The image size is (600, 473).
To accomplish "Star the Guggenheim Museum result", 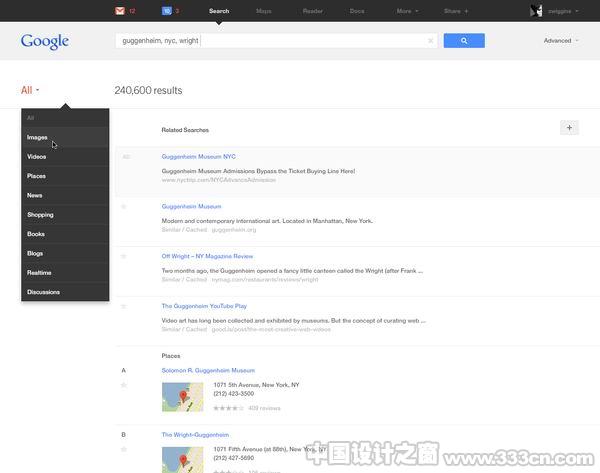I will (124, 207).
